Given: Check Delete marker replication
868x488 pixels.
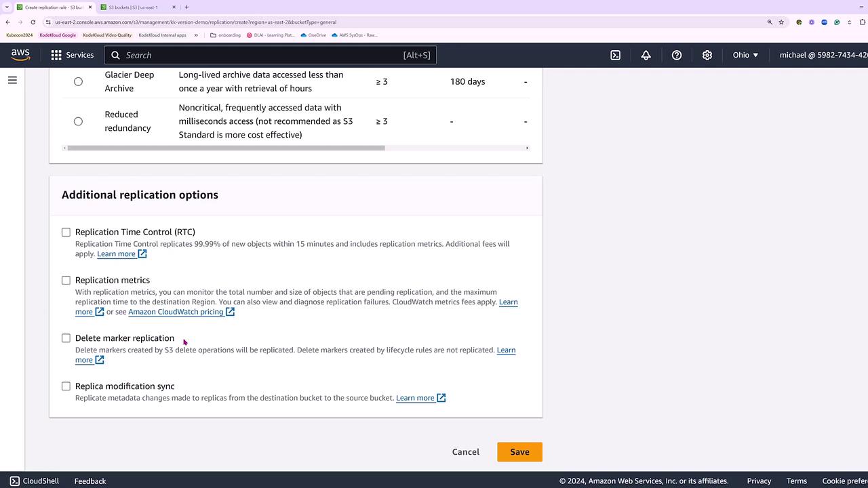Looking at the screenshot, I should [x=66, y=338].
